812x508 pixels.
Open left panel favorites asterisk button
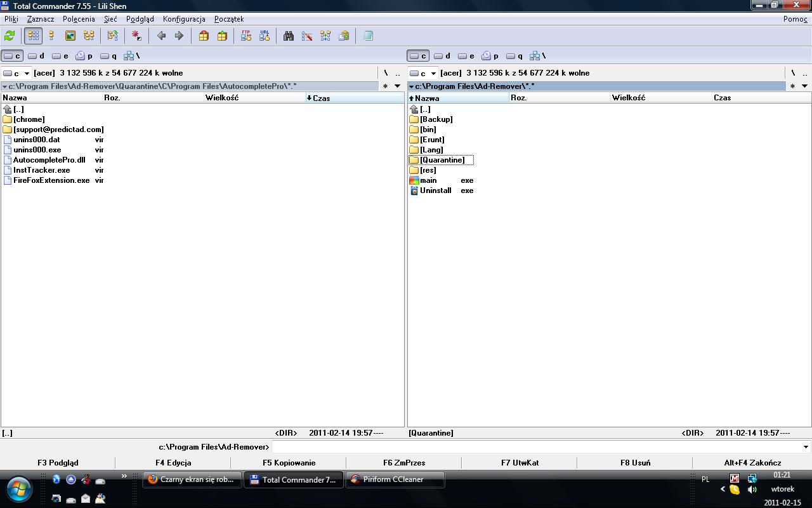click(385, 86)
